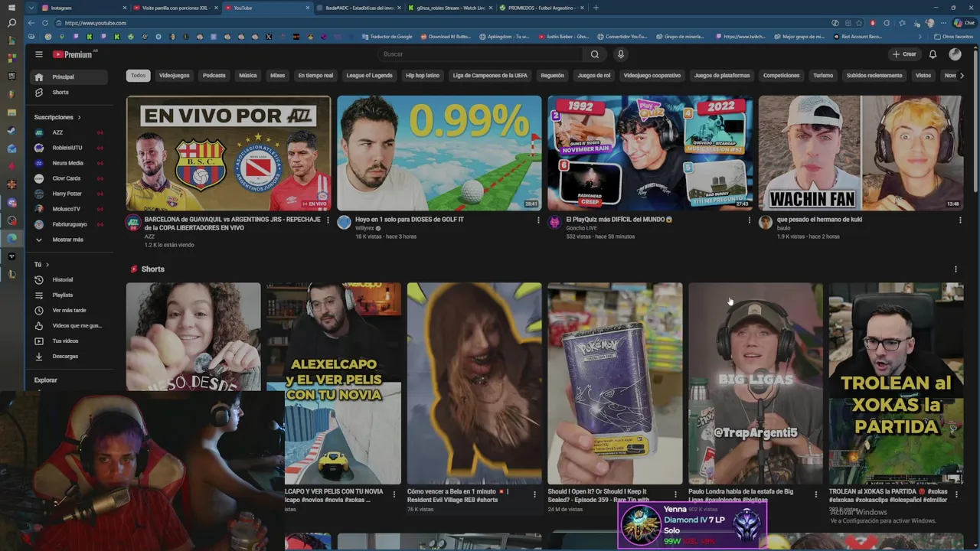The image size is (980, 551).
Task: Open Tus videos in sidebar
Action: tap(68, 341)
